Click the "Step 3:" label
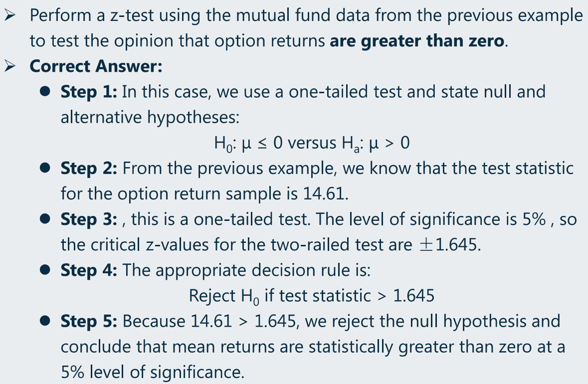Screen dimensions: 588x384 (89, 219)
